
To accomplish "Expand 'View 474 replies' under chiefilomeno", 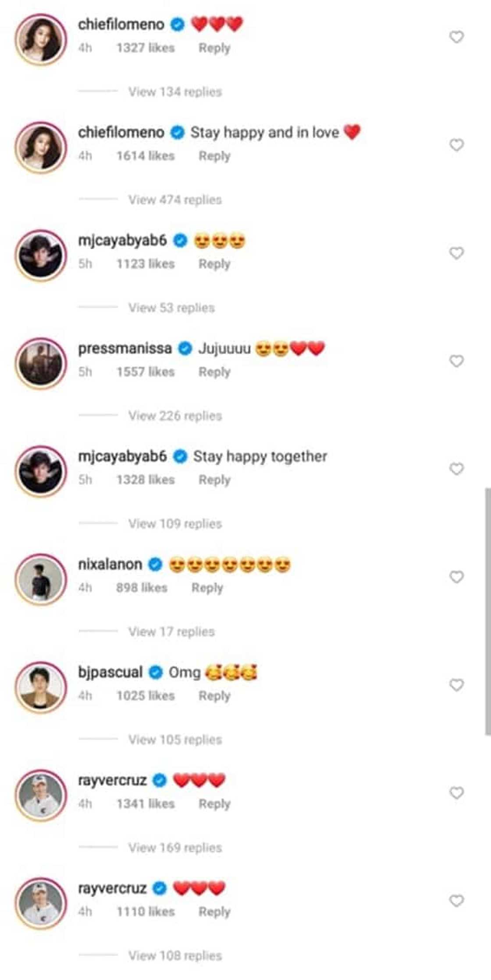I will tap(174, 200).
